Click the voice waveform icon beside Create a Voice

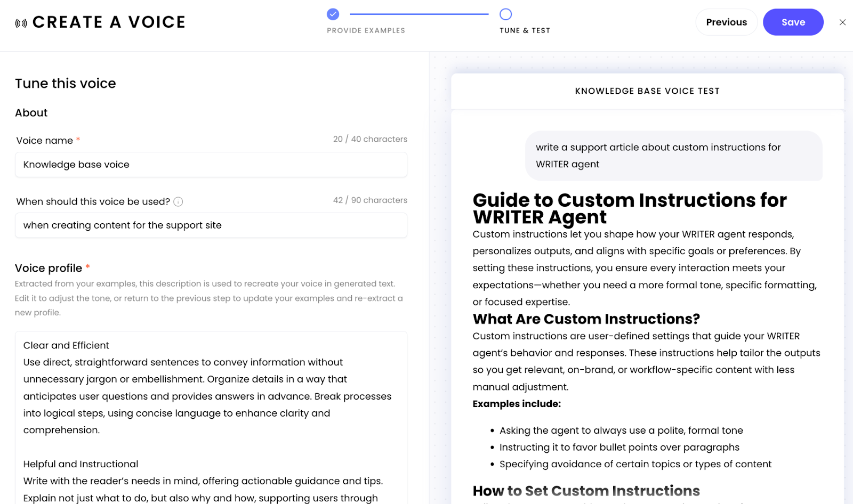coord(21,23)
